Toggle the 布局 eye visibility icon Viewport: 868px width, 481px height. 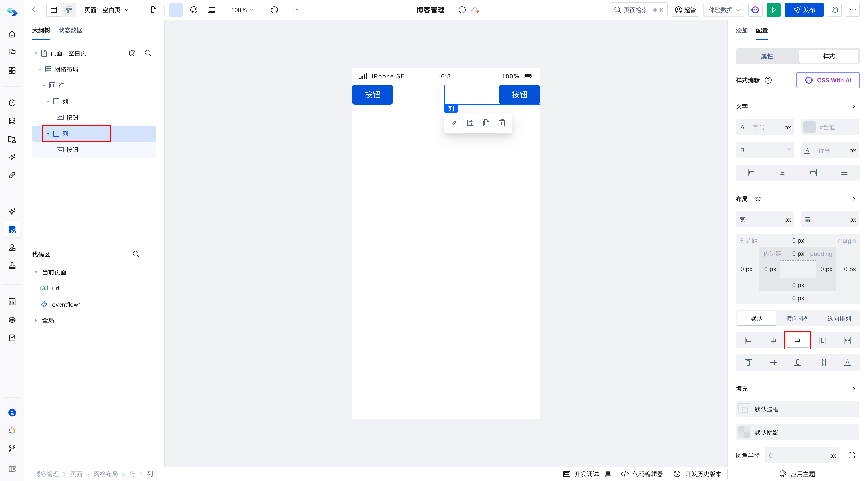(x=758, y=199)
